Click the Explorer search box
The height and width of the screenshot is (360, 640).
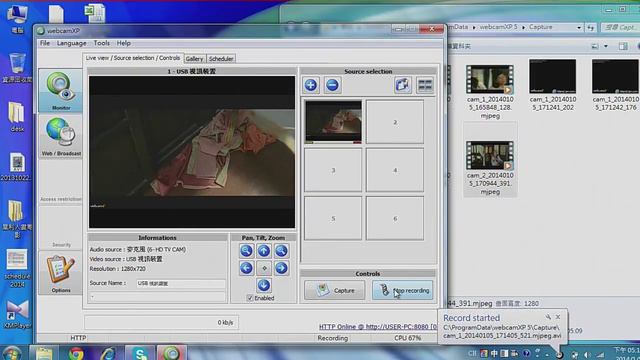620,27
